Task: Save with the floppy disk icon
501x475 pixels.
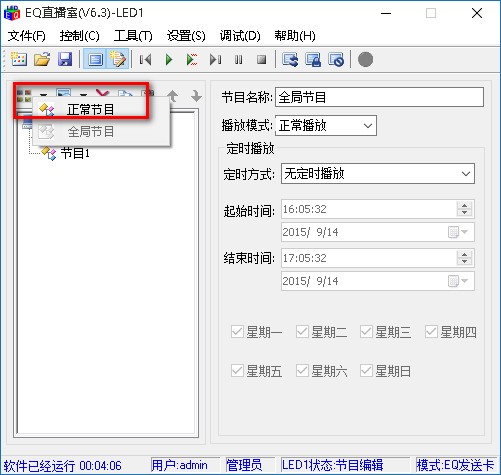Action: coord(65,60)
